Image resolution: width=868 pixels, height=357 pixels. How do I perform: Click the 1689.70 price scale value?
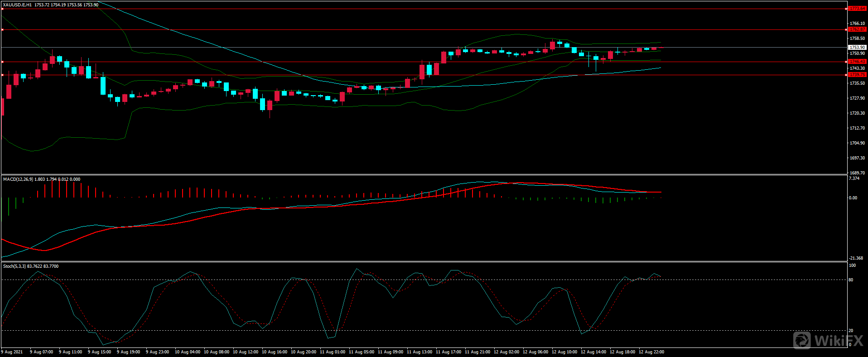pos(857,173)
